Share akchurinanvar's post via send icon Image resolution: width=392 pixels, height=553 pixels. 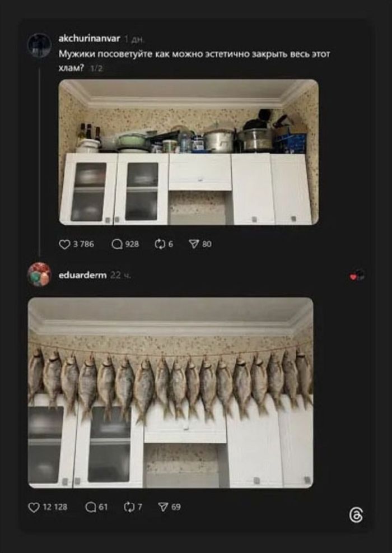tap(194, 244)
